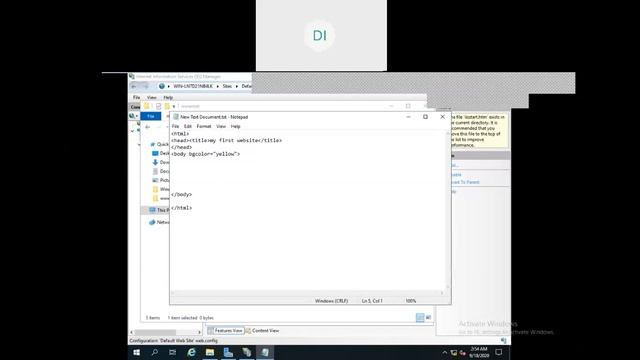Open Notepad's Format menu
The height and width of the screenshot is (360, 640).
204,127
